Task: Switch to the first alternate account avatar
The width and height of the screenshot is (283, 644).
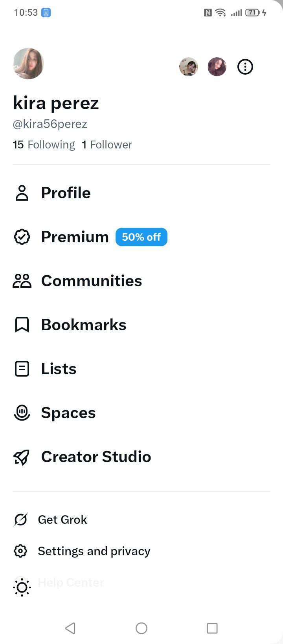Action: click(189, 67)
